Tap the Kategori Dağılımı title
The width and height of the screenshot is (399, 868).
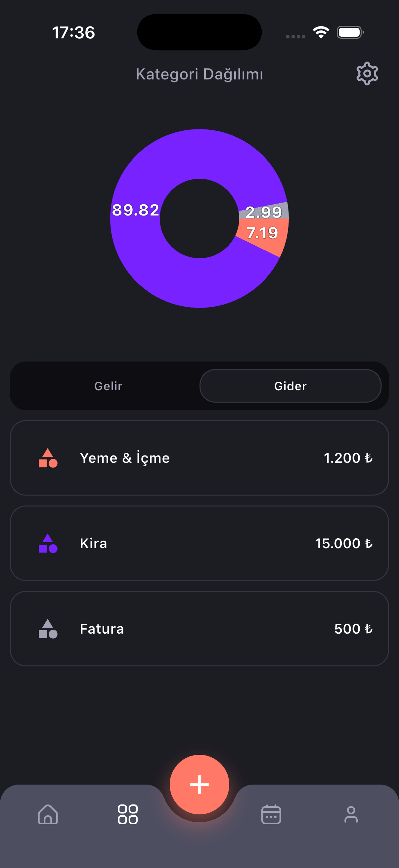[x=199, y=74]
